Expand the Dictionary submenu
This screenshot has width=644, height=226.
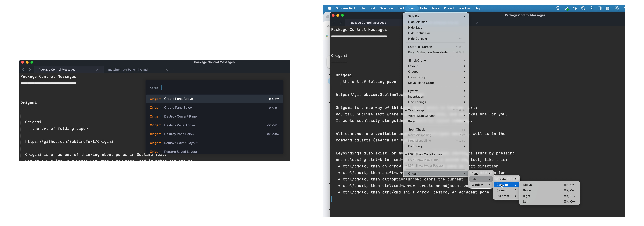(x=435, y=146)
